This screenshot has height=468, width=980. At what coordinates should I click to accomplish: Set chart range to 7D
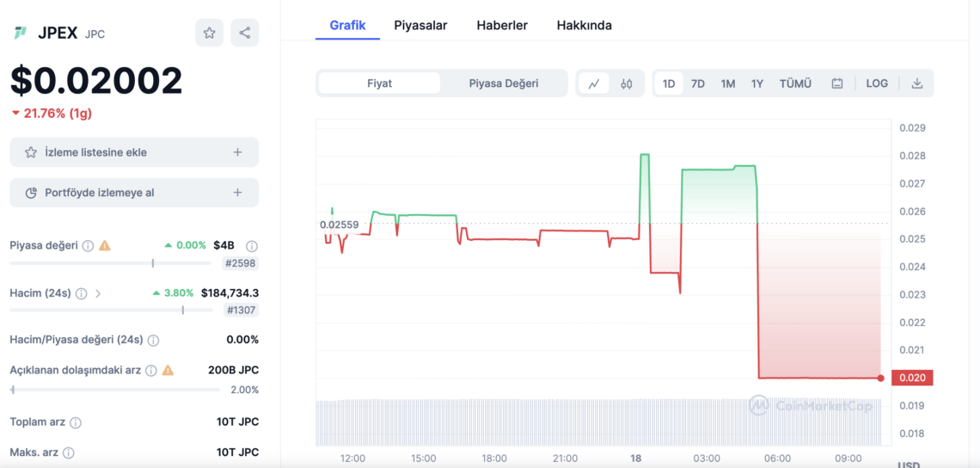698,83
